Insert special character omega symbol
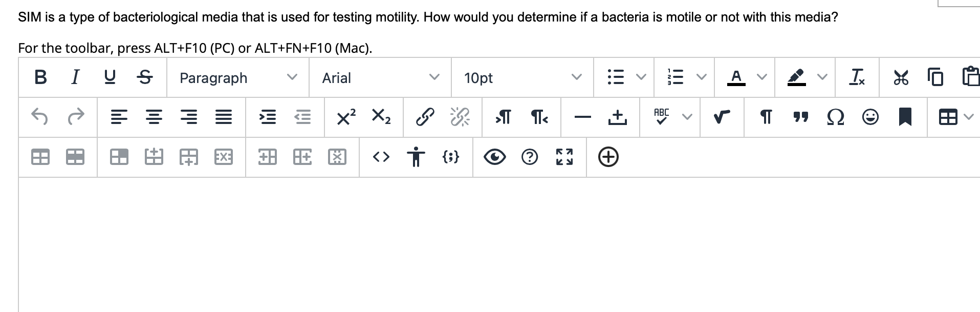The width and height of the screenshot is (980, 312). (x=836, y=117)
